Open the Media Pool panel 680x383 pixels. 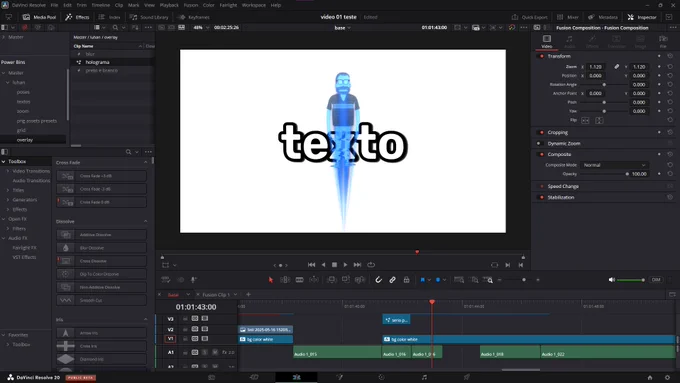tap(39, 17)
